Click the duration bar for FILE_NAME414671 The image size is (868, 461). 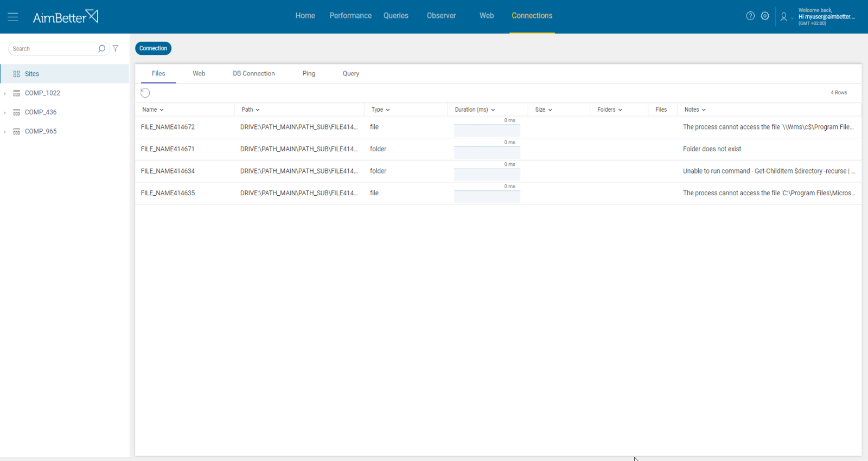487,153
